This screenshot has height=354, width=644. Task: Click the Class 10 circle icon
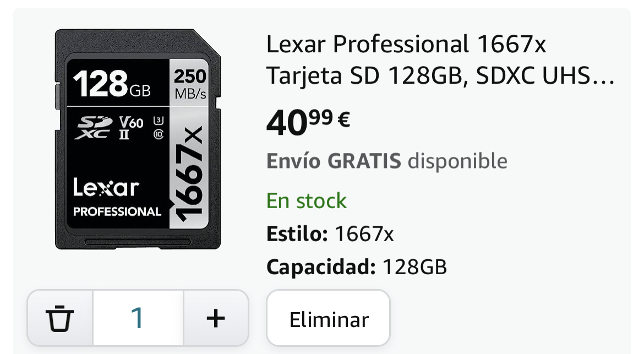click(x=159, y=134)
